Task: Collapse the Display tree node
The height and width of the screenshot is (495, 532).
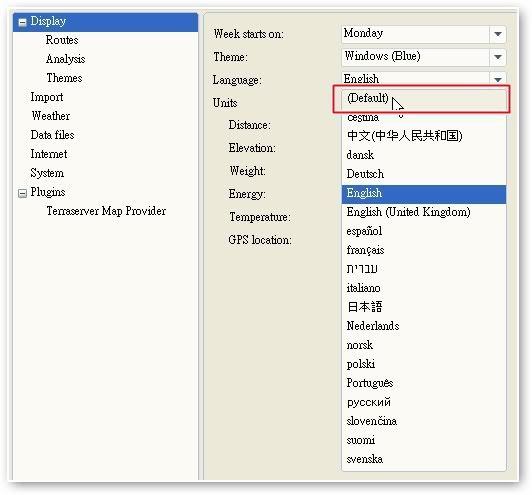Action: 22,22
